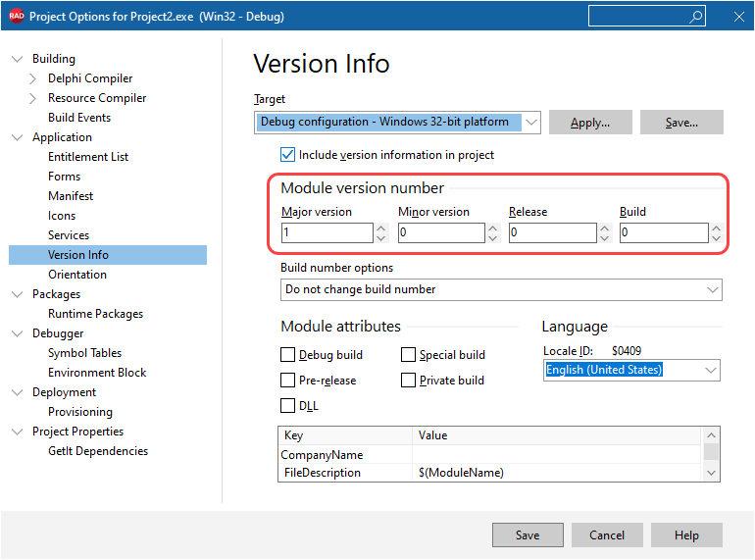Decrease Minor version with down spinner
The height and width of the screenshot is (560, 755).
click(x=493, y=238)
